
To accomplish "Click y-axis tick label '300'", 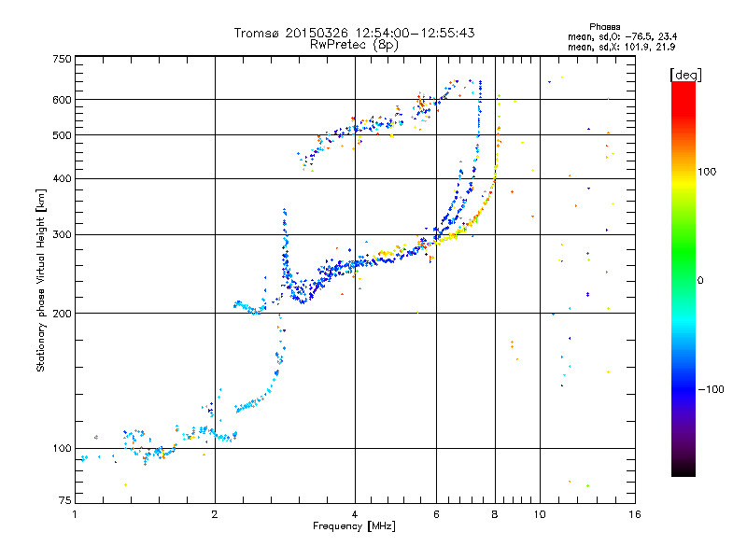I will coord(62,234).
